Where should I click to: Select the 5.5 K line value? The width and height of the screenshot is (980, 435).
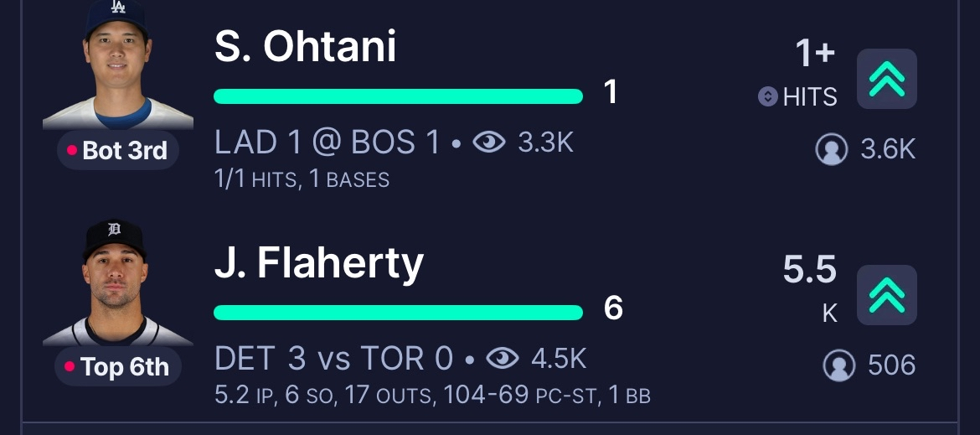tap(809, 271)
